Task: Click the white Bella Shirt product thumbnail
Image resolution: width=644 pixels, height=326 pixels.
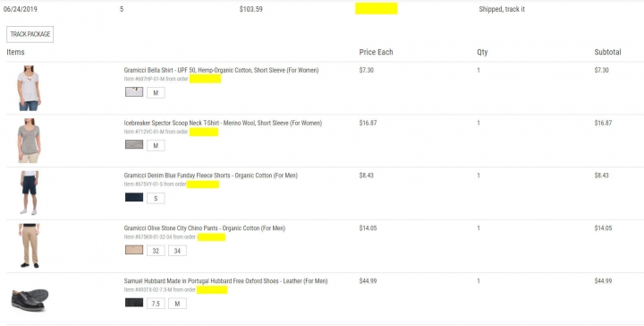Action: pyautogui.click(x=29, y=88)
